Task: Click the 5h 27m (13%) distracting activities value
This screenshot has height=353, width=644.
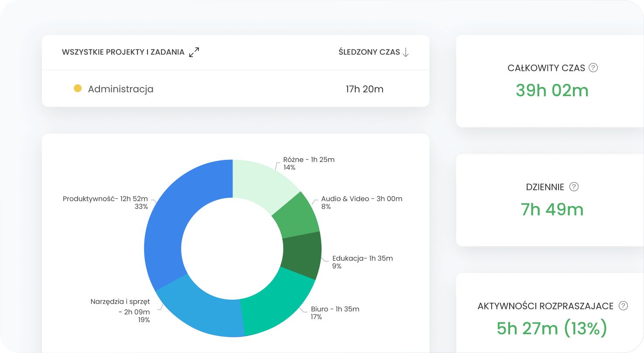Action: (x=552, y=328)
